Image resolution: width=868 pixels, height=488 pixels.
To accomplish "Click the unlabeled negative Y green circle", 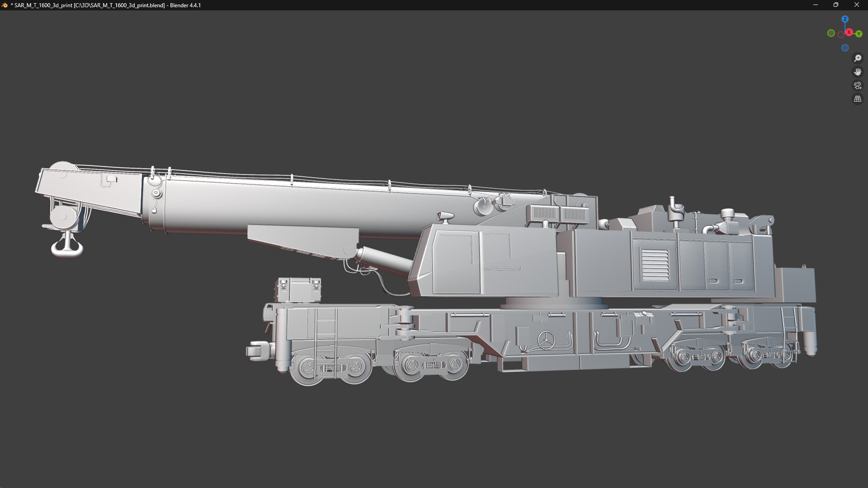I will [x=831, y=33].
